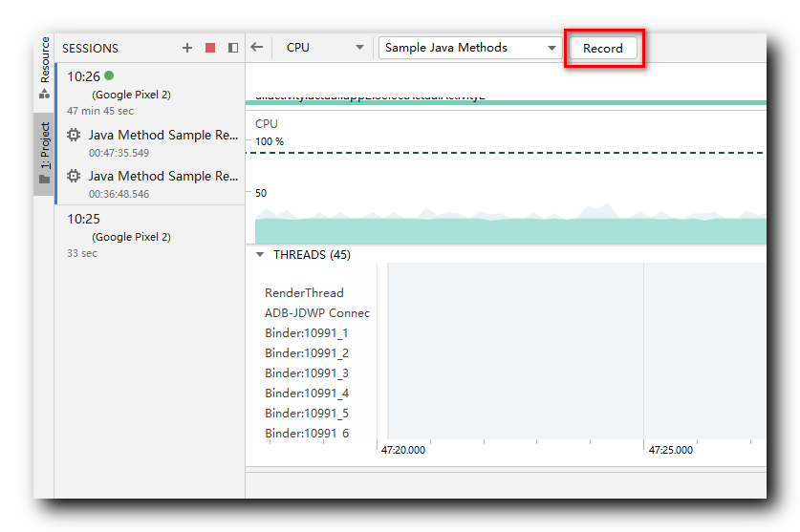800x532 pixels.
Task: Click the gear icon of recording 00:36:48.546
Action: tap(74, 176)
